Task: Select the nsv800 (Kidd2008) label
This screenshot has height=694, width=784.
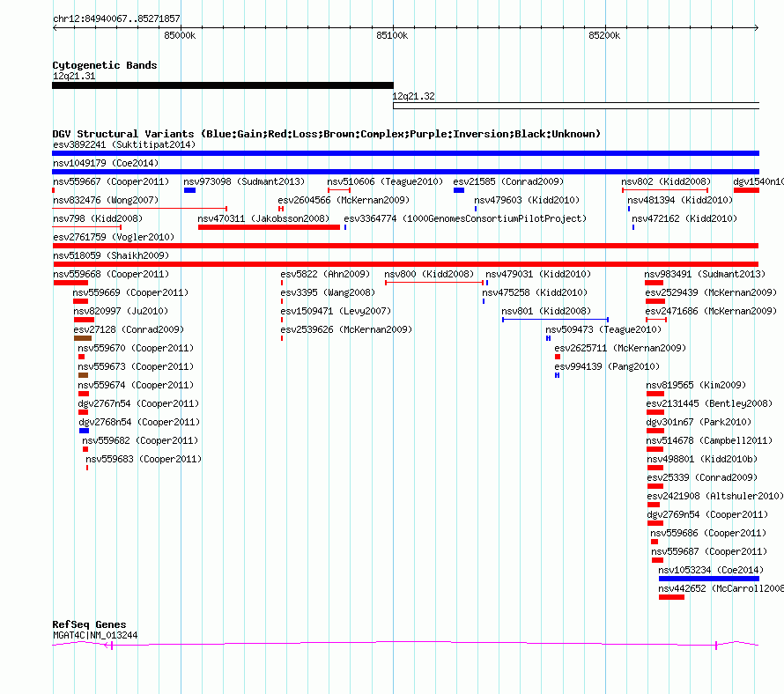Action: coord(429,274)
